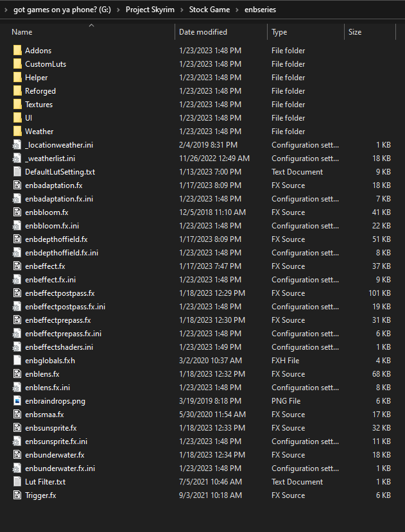Click the enbdepthoffield.fx file icon
Image resolution: width=405 pixels, height=532 pixels.
click(x=17, y=239)
